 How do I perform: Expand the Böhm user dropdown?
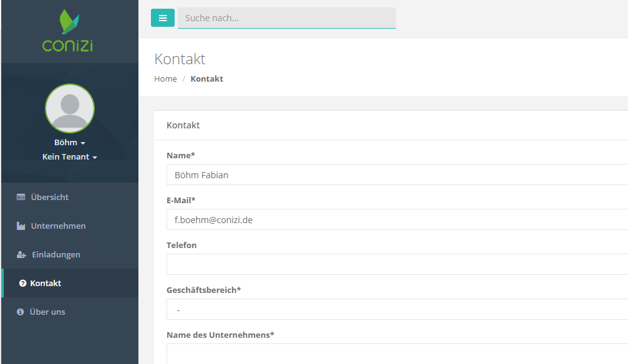click(69, 143)
